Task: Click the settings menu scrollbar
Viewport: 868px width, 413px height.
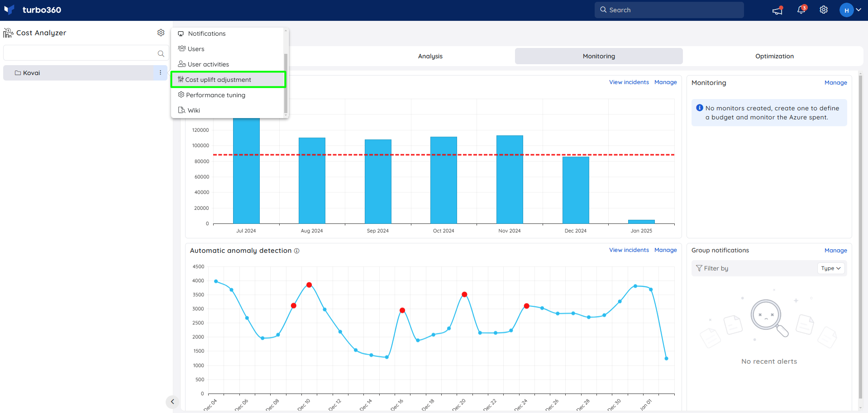Action: 286,84
